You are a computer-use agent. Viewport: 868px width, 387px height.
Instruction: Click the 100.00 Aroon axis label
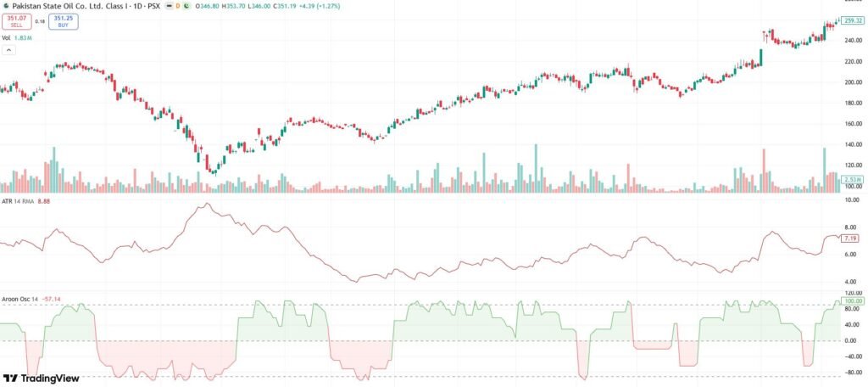(x=853, y=300)
